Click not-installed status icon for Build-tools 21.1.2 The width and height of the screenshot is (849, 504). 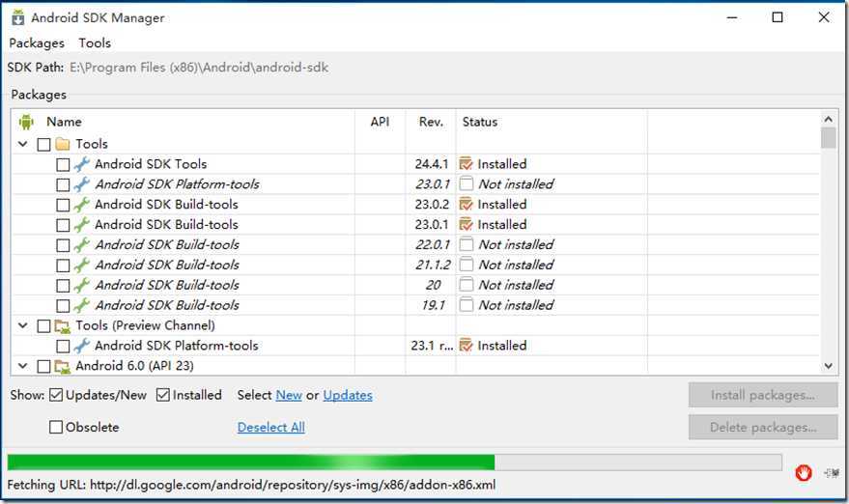click(x=467, y=265)
